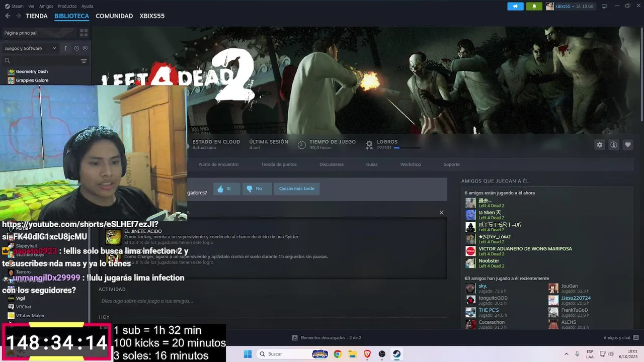This screenshot has width=644, height=362.
Task: Open the Guías link
Action: click(x=372, y=164)
